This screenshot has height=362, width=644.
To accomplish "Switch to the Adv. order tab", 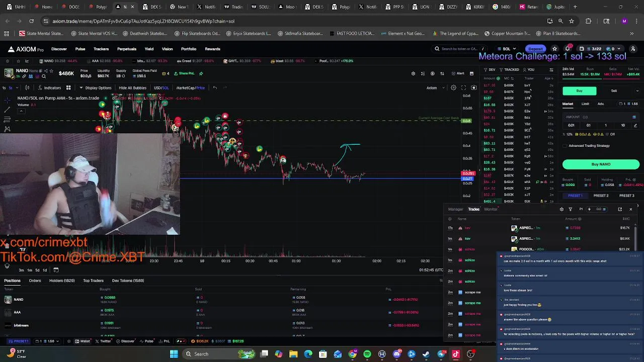I will point(601,104).
